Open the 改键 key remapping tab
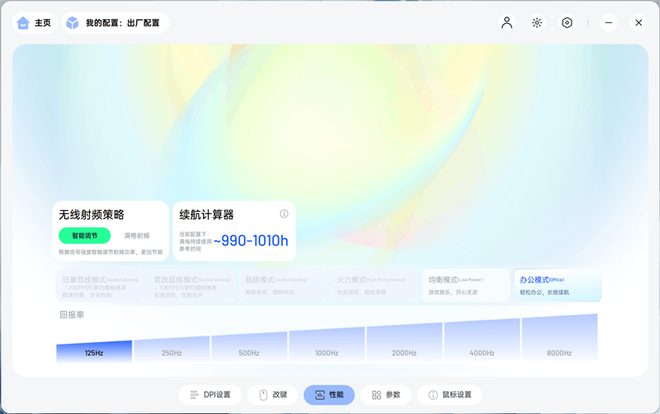This screenshot has width=660, height=414. pos(272,395)
